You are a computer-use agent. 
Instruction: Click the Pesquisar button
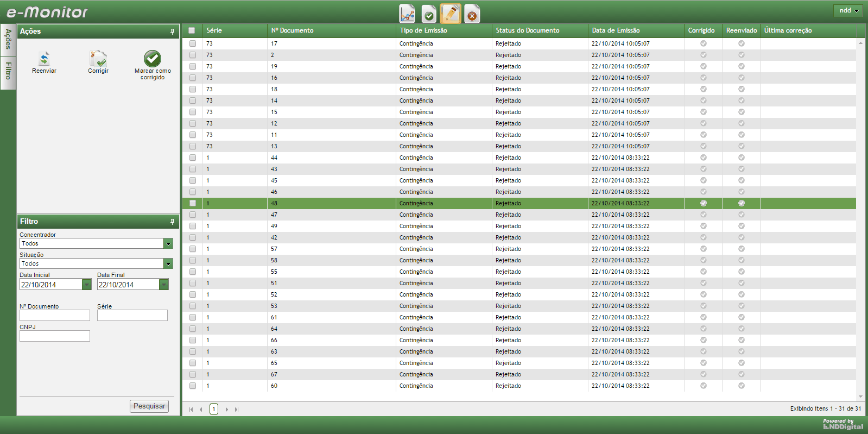point(149,406)
